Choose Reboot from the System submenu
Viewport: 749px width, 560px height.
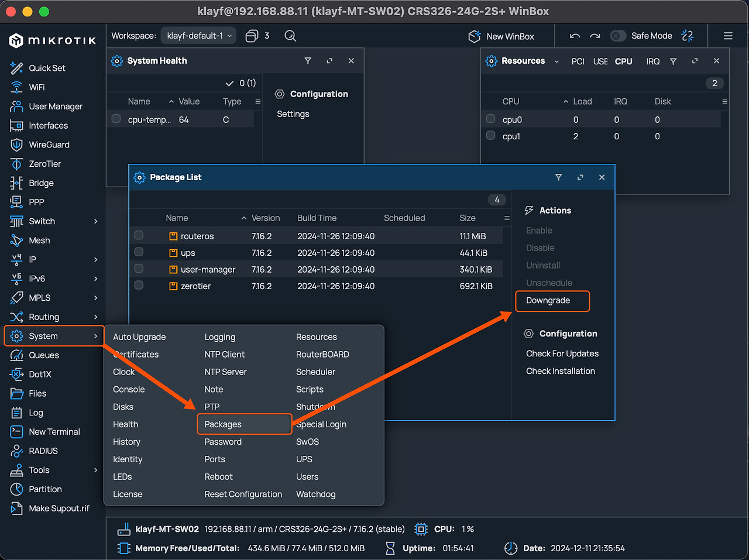[x=218, y=477]
